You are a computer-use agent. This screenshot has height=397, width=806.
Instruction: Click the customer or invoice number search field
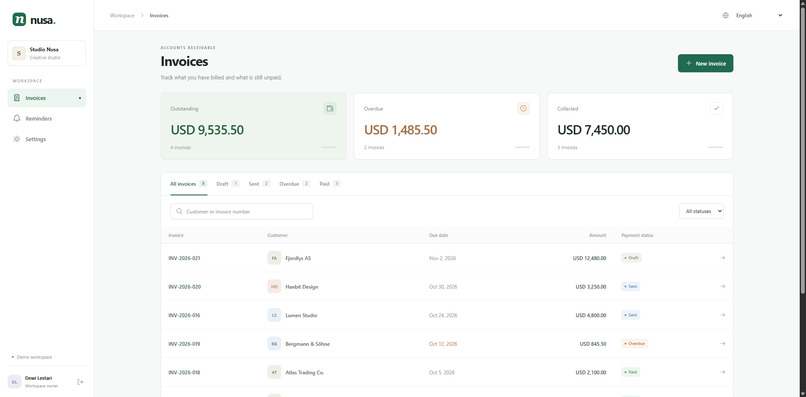click(x=242, y=211)
